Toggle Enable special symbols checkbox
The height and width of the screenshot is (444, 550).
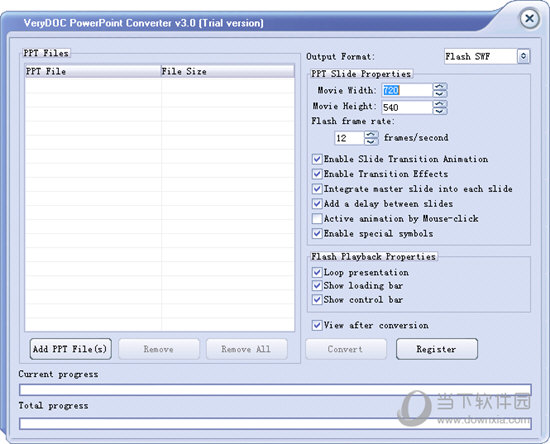317,234
